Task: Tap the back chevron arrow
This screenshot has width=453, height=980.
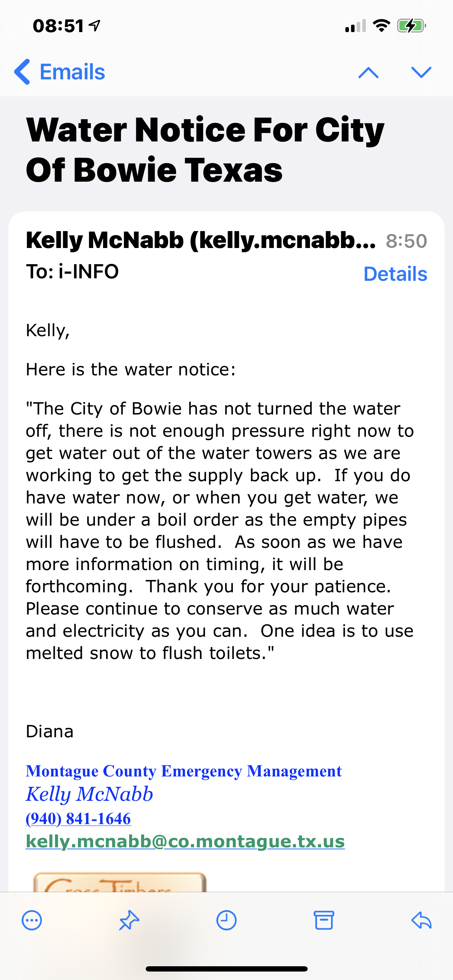Action: [x=22, y=72]
